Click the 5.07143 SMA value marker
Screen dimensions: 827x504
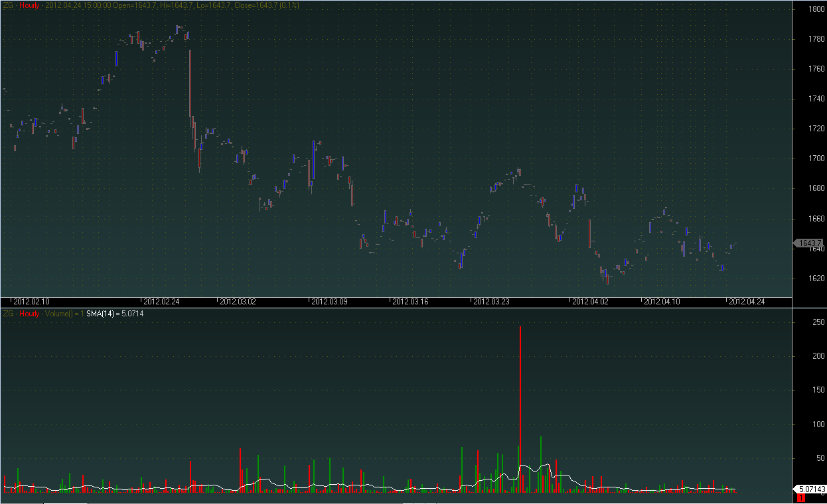(812, 489)
